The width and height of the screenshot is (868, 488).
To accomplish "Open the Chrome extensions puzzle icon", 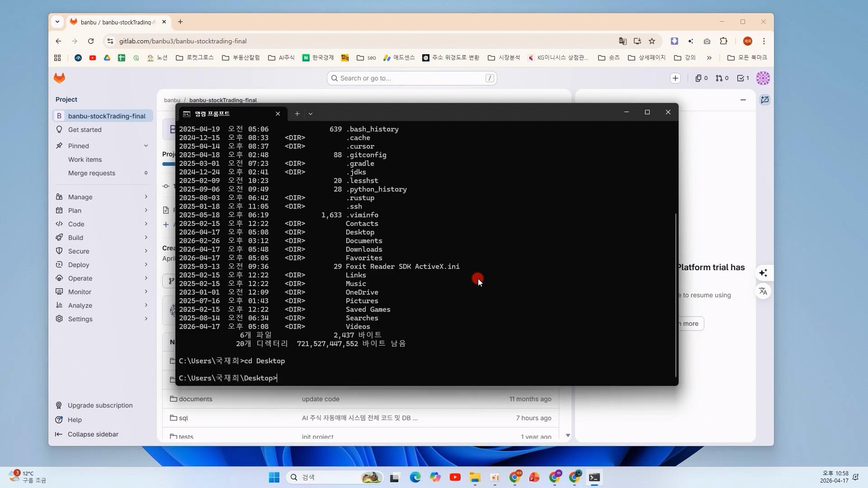I will pyautogui.click(x=723, y=41).
